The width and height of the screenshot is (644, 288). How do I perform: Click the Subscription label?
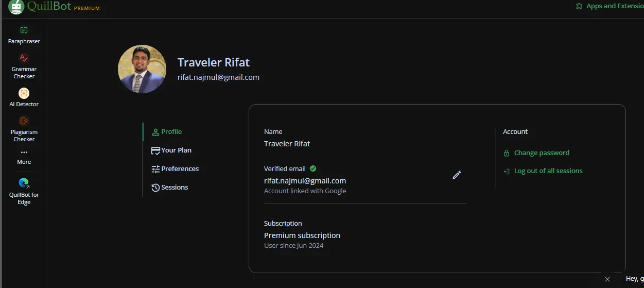tap(283, 224)
